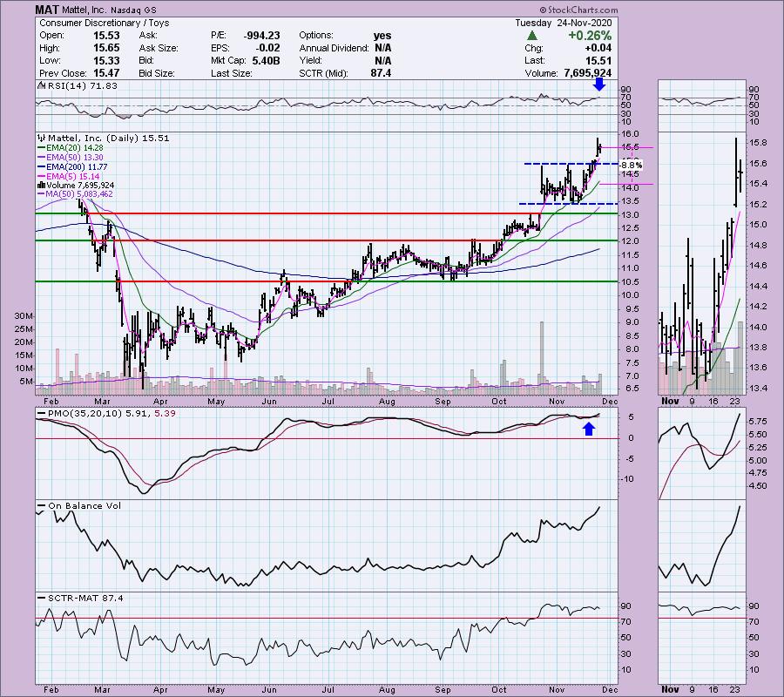Click the date Tuesday 24-Nov-2020
The image size is (784, 697).
click(x=564, y=23)
